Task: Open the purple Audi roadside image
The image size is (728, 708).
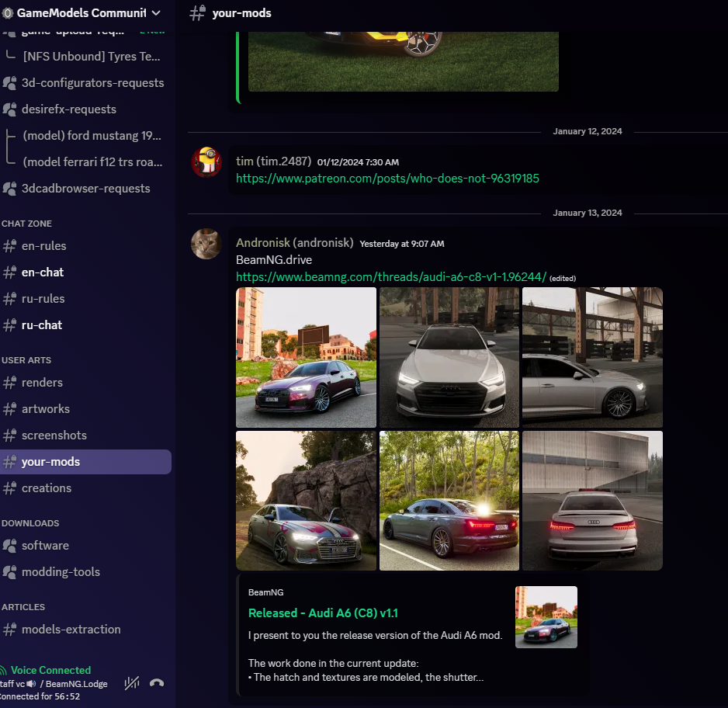Action: tap(306, 357)
